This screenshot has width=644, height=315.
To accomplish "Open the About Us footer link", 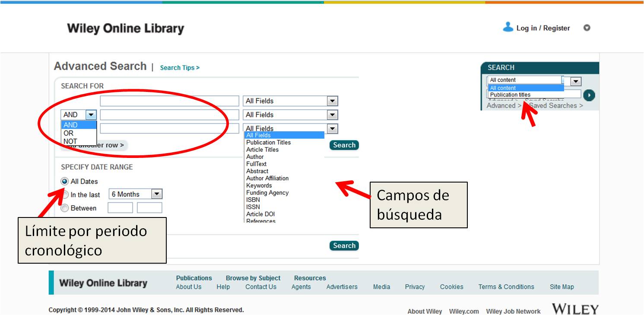I will 189,287.
